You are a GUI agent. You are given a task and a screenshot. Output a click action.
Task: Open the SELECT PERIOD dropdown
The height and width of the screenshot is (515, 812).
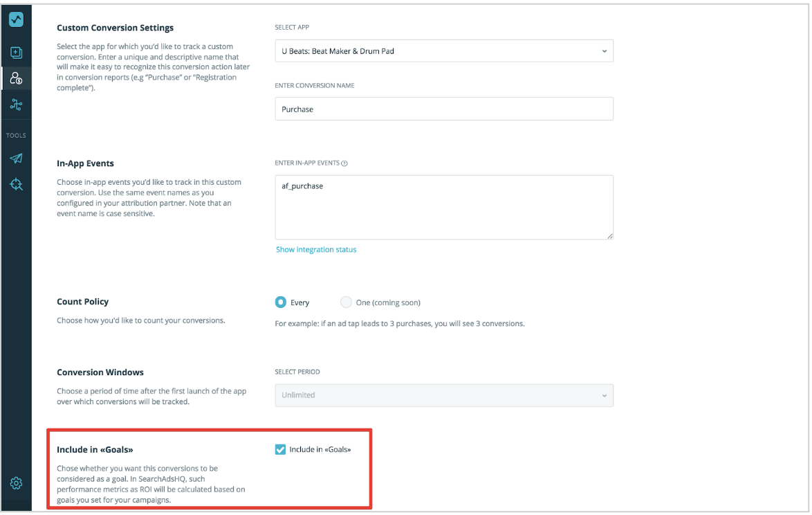click(x=444, y=395)
